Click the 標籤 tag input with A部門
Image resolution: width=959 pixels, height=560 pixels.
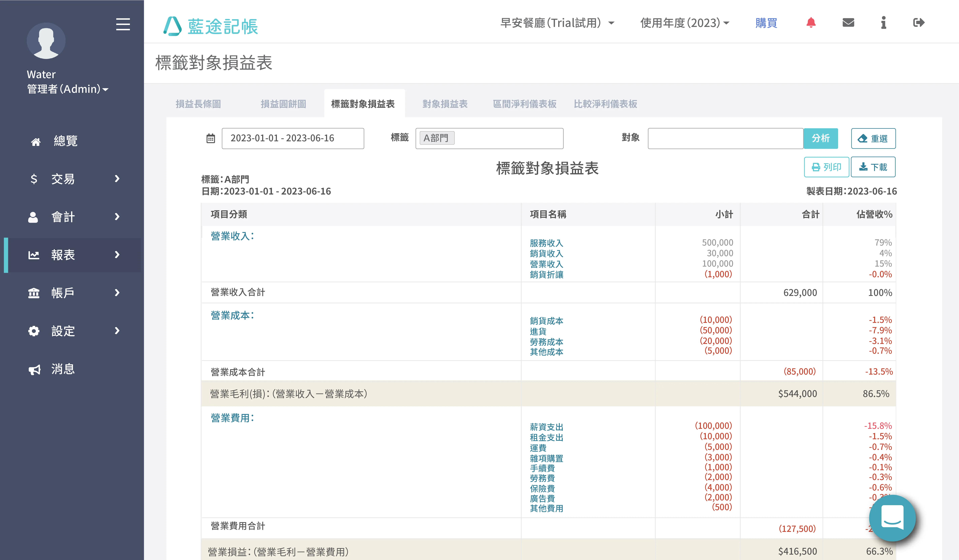click(x=489, y=138)
